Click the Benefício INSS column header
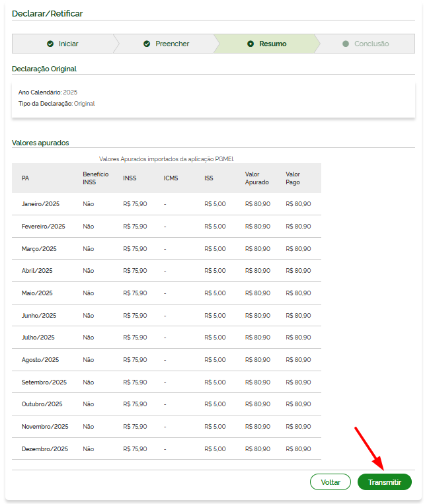Viewport: 429px width, 504px height. tap(95, 178)
